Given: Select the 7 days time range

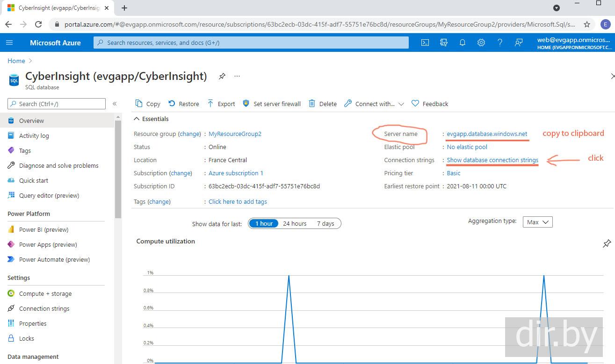Looking at the screenshot, I should pos(326,223).
